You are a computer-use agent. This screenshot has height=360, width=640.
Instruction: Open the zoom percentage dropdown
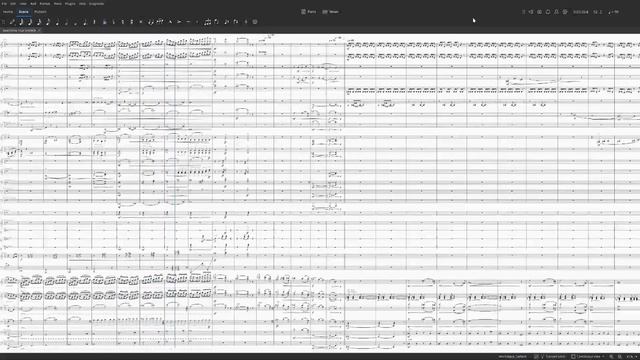(x=632, y=356)
